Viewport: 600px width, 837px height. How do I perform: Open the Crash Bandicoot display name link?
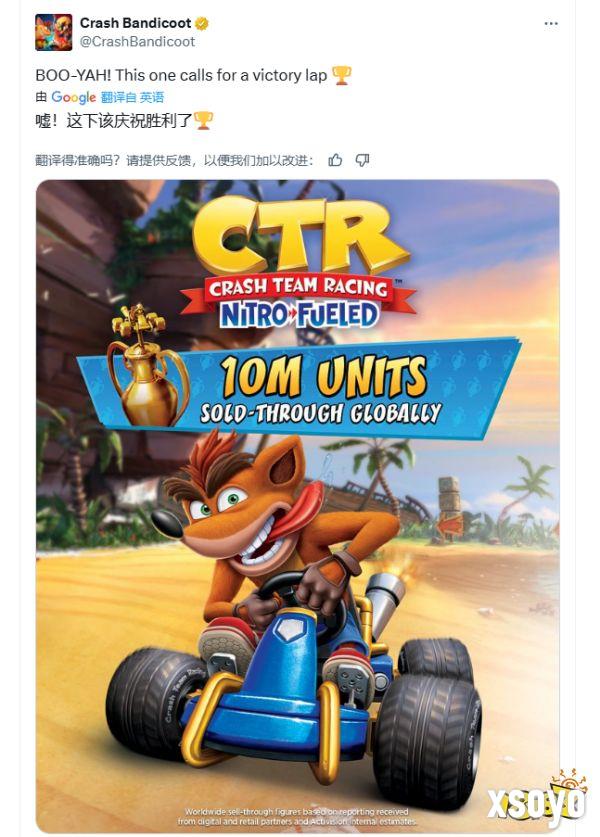point(136,23)
